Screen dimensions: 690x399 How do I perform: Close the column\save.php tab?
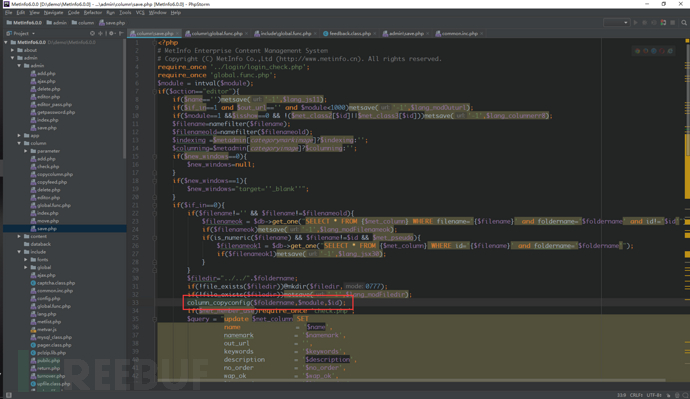[x=178, y=33]
